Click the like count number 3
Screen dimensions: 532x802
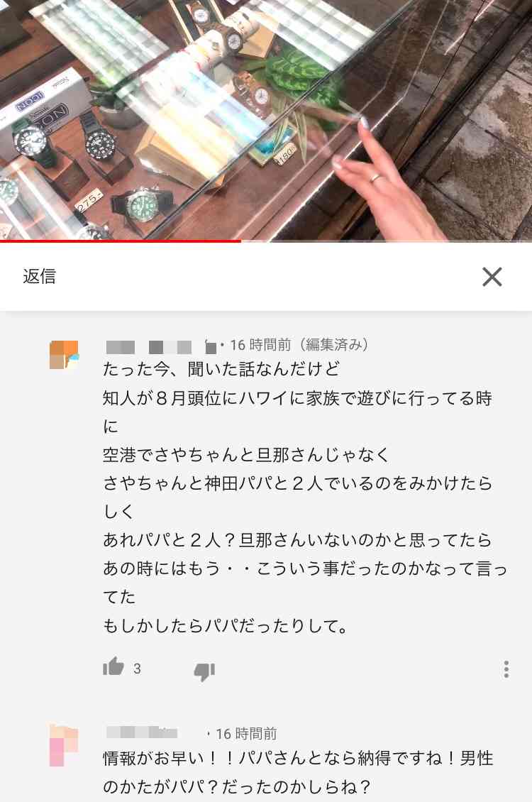137,669
